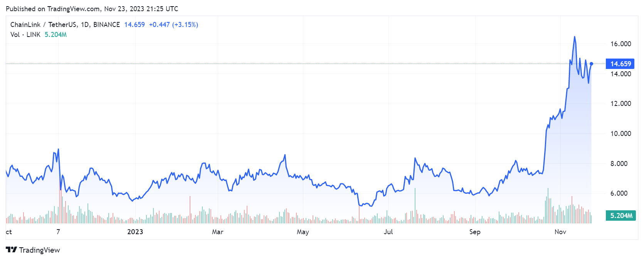This screenshot has width=644, height=260.
Task: Click the blue dot at the line's end
Action: [591, 64]
